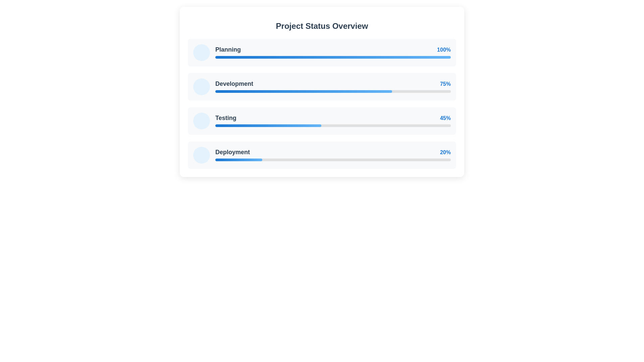Screen dimensions: 644x362
Task: Click the Project Status Overview heading
Action: [322, 26]
